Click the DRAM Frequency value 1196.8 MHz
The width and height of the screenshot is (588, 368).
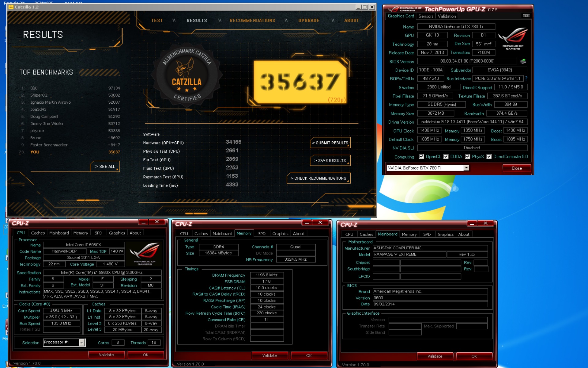coord(267,275)
